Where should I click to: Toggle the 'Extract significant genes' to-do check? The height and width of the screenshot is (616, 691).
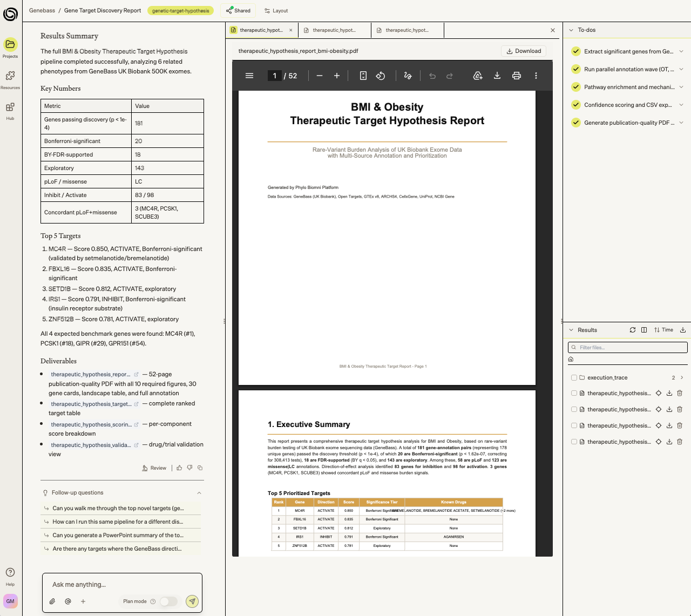pos(576,51)
